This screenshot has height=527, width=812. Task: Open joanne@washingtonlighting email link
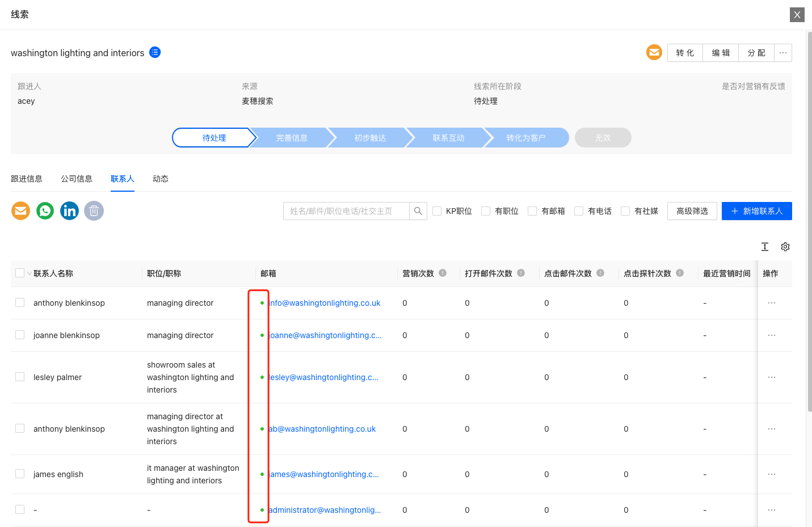coord(325,335)
